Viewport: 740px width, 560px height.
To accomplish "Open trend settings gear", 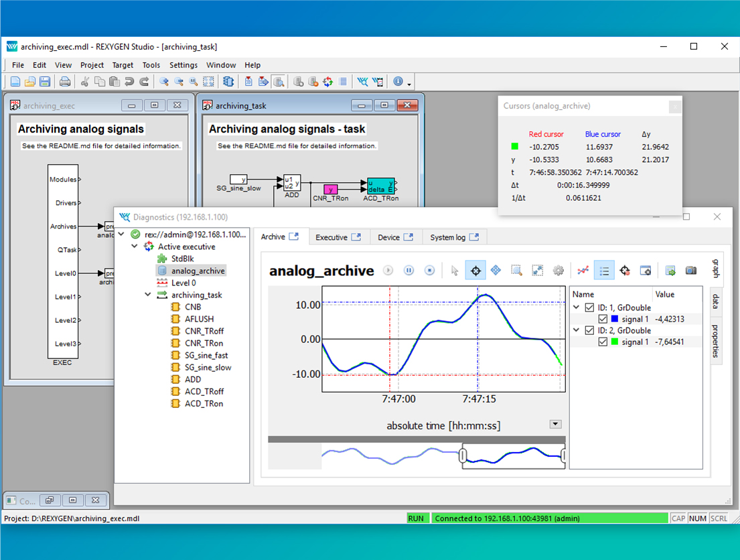I will [x=559, y=271].
